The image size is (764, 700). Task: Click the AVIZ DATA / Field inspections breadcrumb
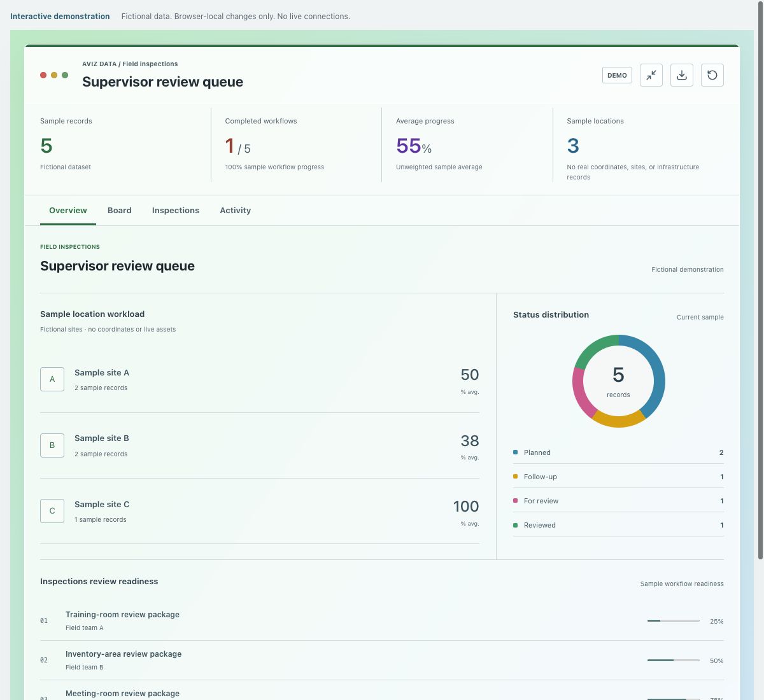130,64
